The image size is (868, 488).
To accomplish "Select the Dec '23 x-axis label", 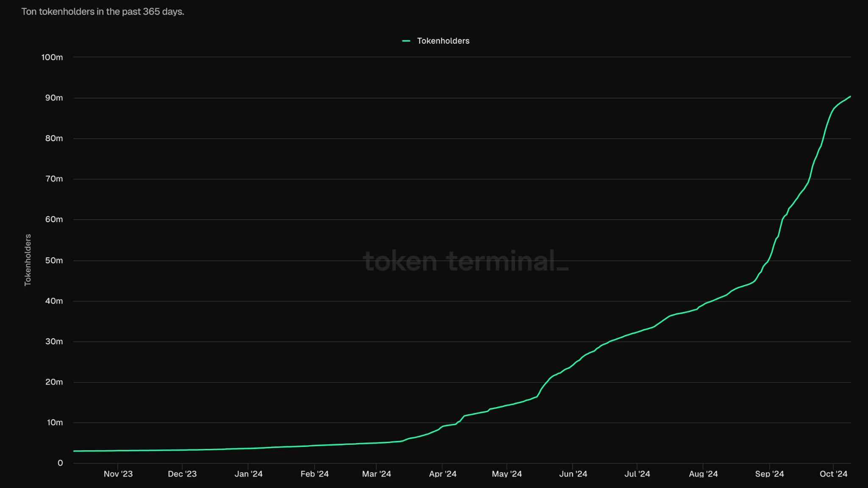I will pyautogui.click(x=182, y=474).
